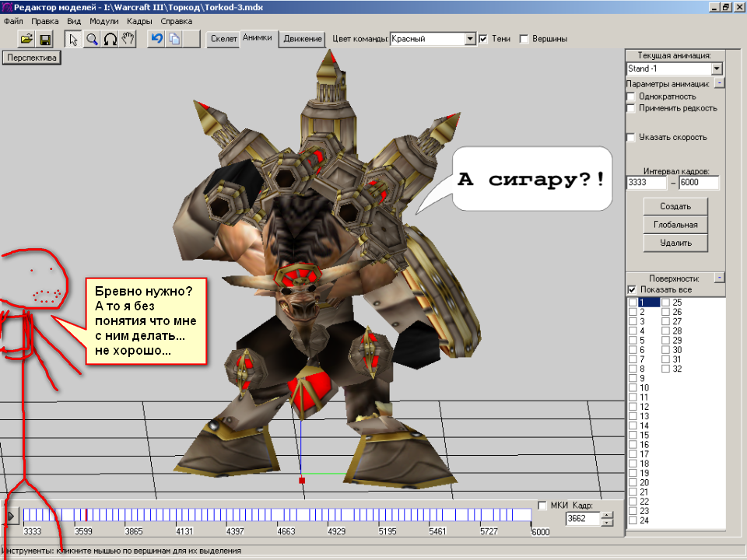Enable surface 16 checkbox
Image resolution: width=747 pixels, height=560 pixels.
633,445
